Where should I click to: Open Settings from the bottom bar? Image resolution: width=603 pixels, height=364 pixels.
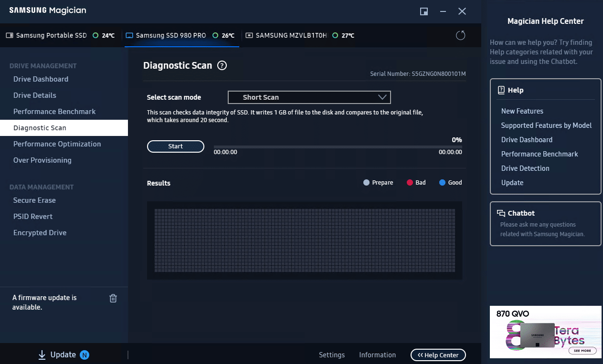click(x=332, y=355)
